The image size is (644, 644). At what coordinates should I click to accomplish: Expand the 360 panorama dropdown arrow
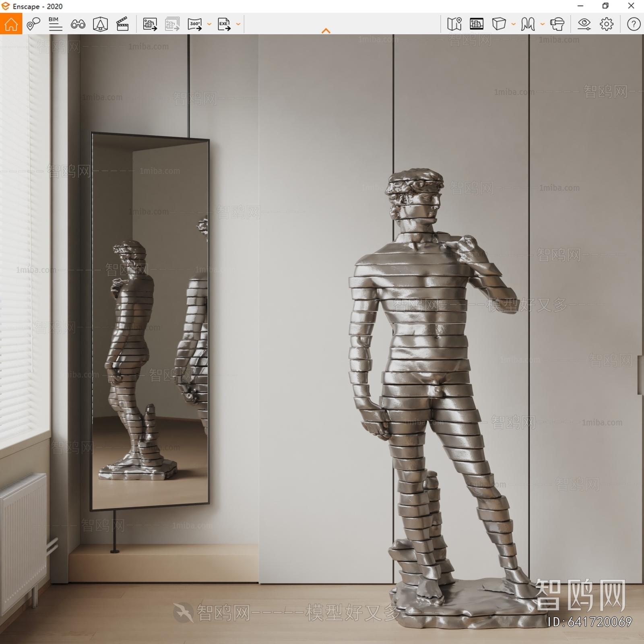pos(209,24)
